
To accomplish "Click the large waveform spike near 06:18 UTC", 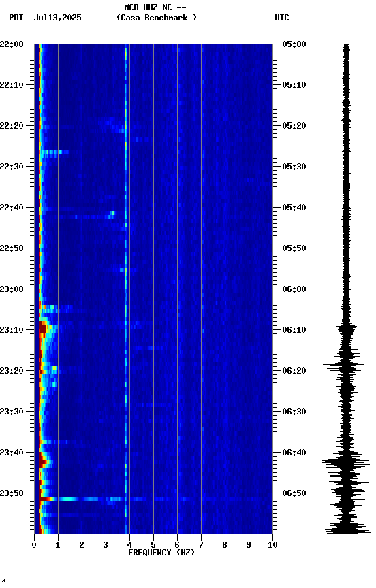I will tap(343, 365).
